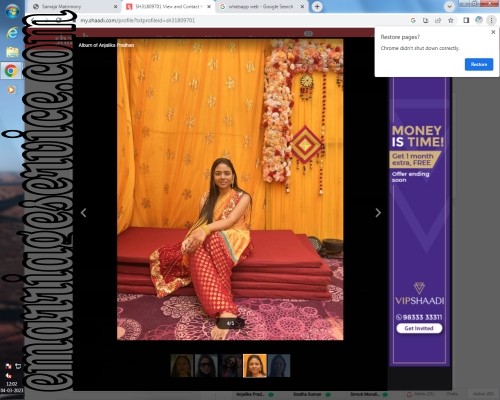Expand tab search dropdown arrow
The width and height of the screenshot is (500, 400).
click(449, 6)
